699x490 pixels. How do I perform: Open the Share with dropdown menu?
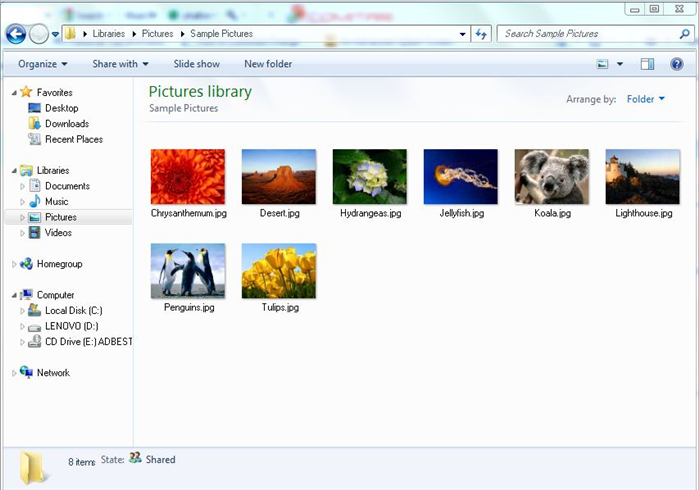[x=120, y=64]
